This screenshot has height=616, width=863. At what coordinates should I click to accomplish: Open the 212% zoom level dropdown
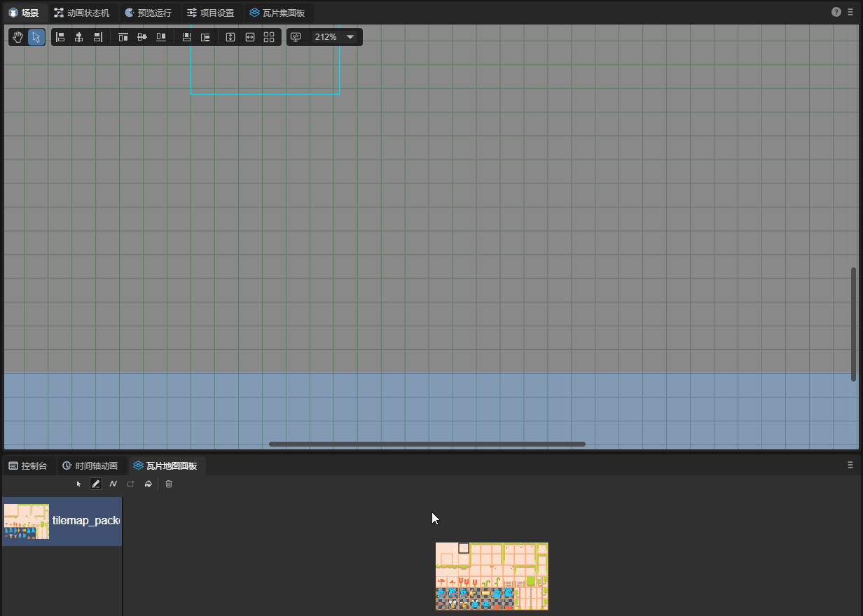click(x=334, y=37)
